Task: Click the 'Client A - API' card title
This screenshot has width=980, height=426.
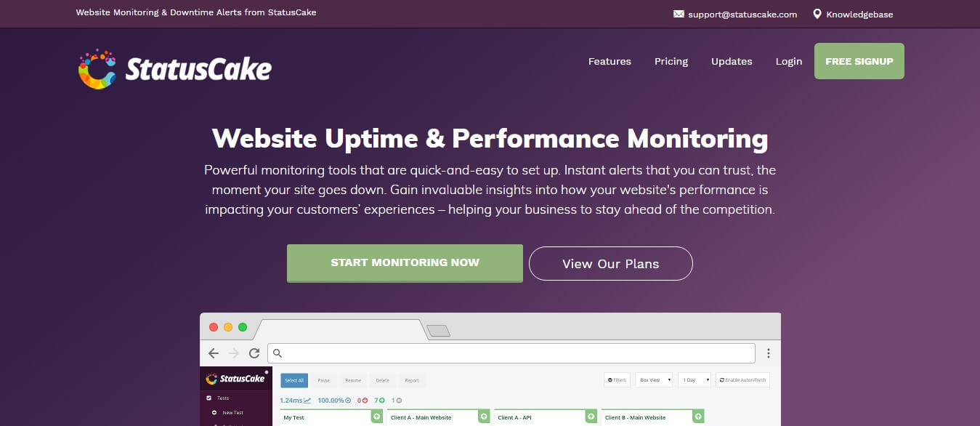Action: [514, 417]
